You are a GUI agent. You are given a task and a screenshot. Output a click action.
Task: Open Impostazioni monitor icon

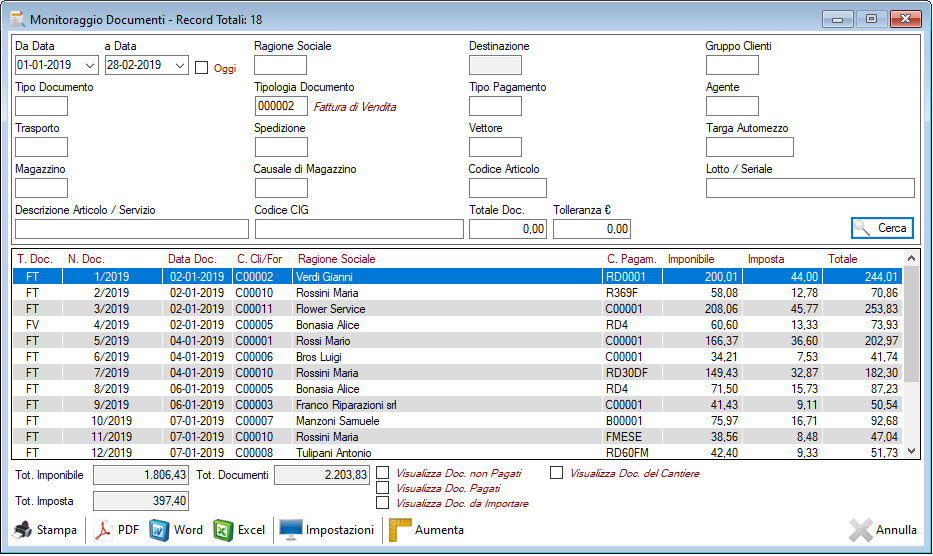[x=290, y=530]
